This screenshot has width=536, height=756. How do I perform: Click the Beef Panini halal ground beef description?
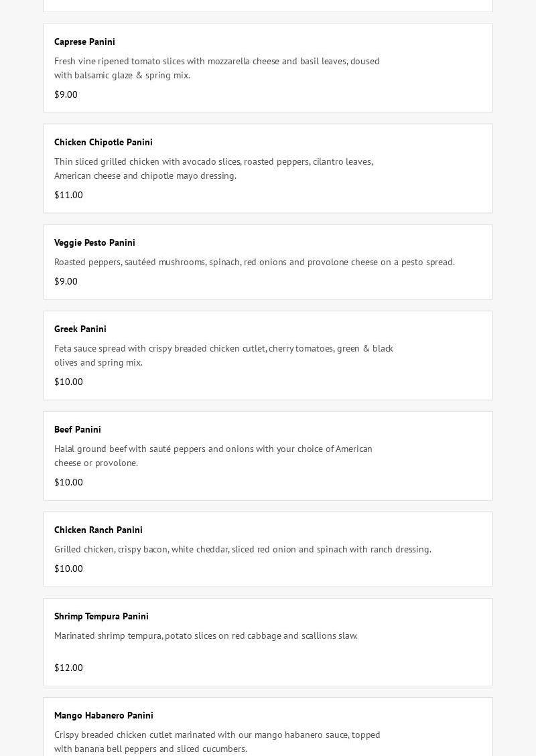(x=213, y=455)
